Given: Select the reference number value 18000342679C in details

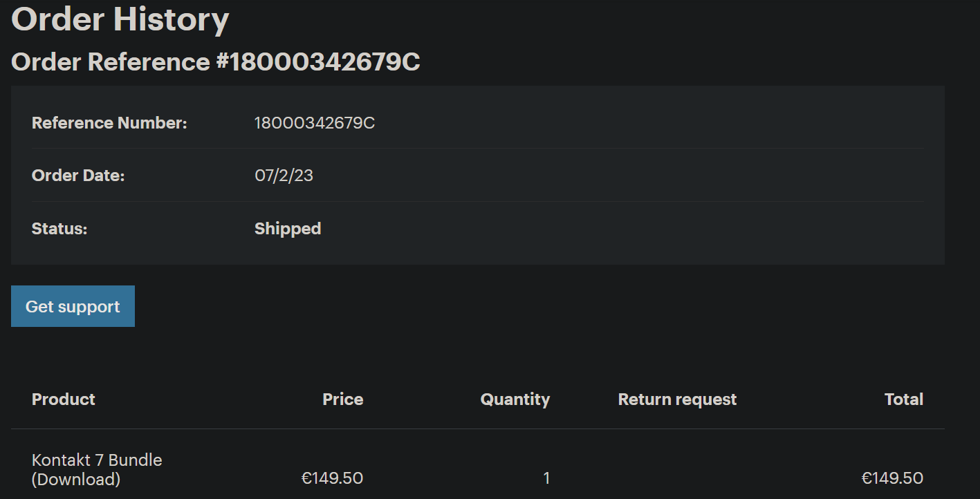Looking at the screenshot, I should (315, 123).
